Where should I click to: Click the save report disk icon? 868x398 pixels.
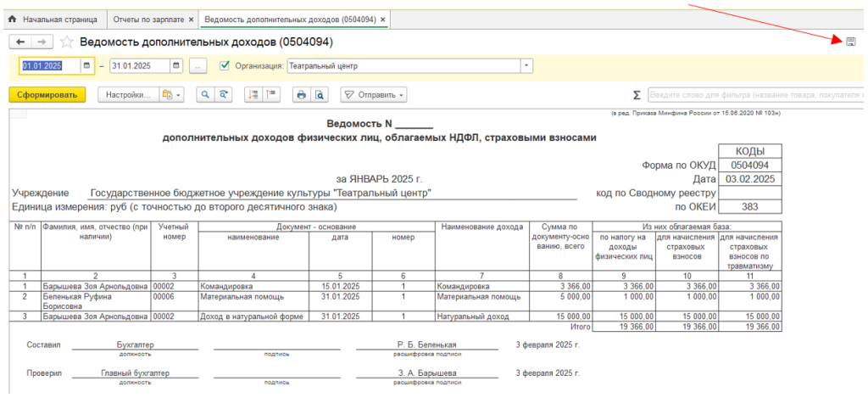click(851, 42)
